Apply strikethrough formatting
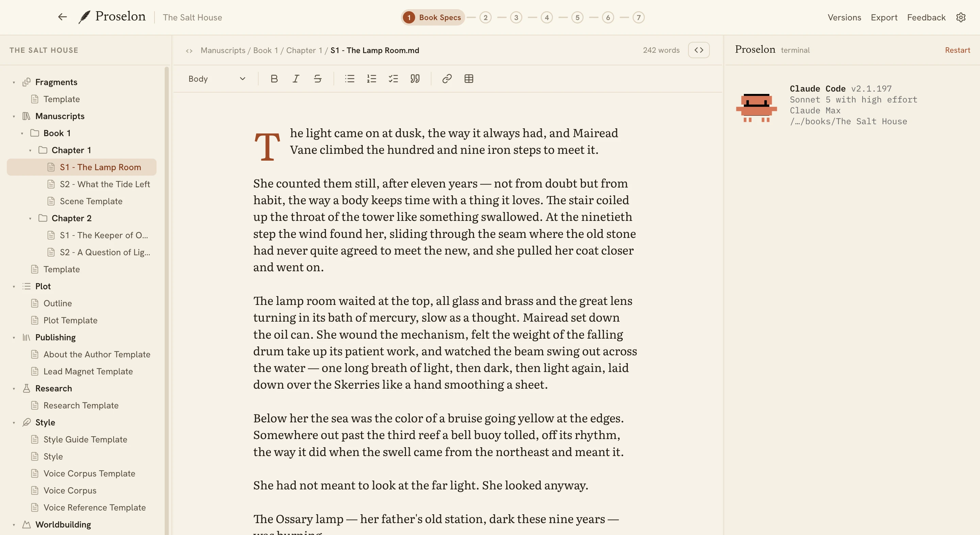The height and width of the screenshot is (535, 980). point(318,79)
